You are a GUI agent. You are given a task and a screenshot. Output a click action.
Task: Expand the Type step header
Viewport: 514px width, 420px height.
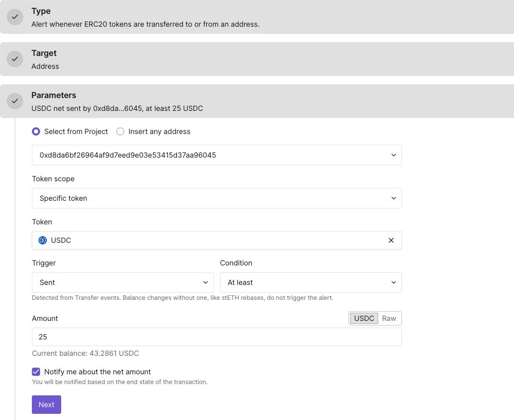(x=257, y=17)
